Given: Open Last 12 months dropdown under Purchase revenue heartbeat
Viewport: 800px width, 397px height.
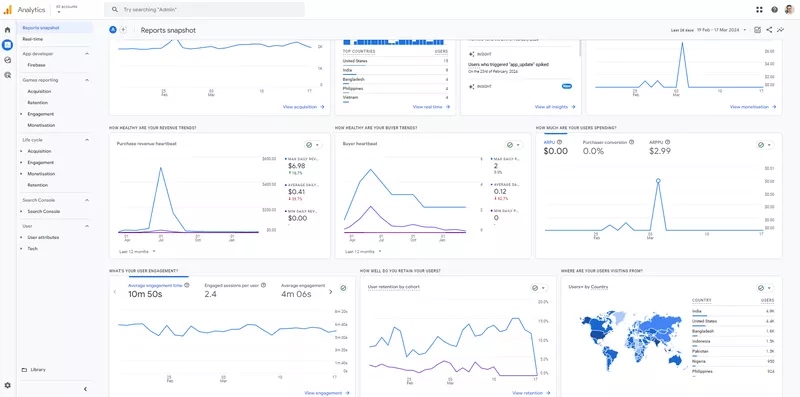Looking at the screenshot, I should tap(138, 252).
